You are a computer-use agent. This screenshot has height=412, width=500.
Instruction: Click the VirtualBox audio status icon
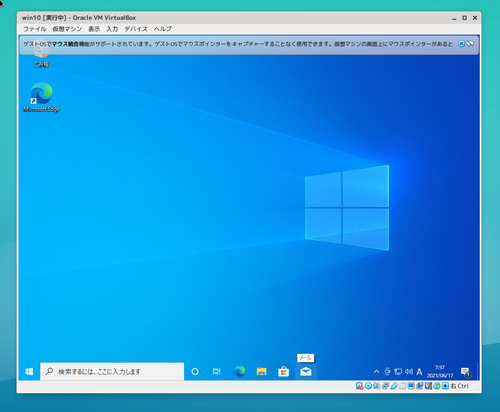(x=377, y=386)
